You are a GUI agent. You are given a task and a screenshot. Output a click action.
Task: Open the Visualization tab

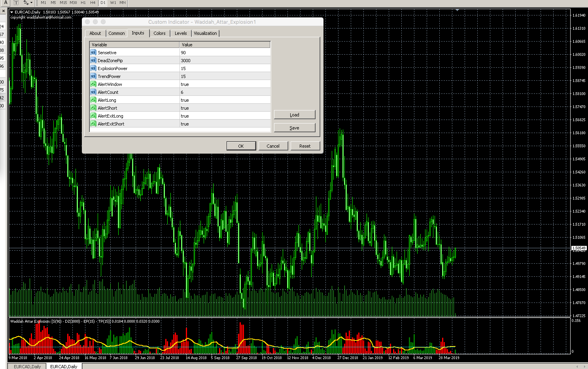206,33
